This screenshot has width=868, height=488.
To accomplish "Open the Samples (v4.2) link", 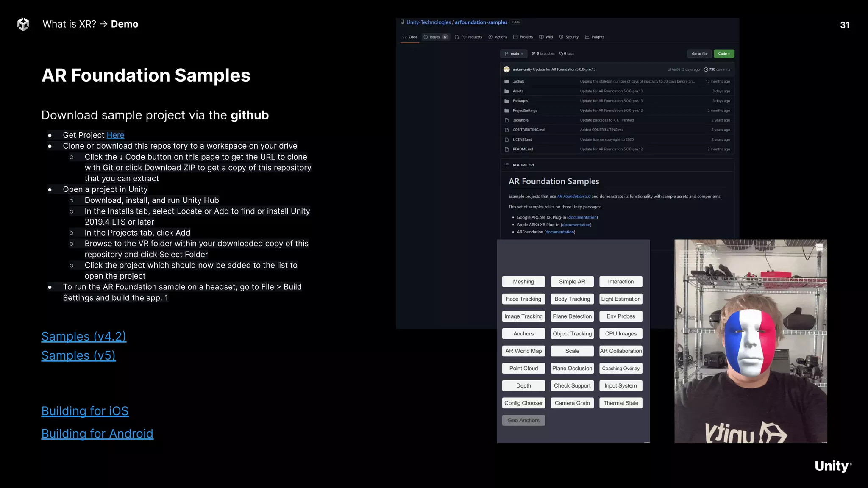I will (x=83, y=336).
